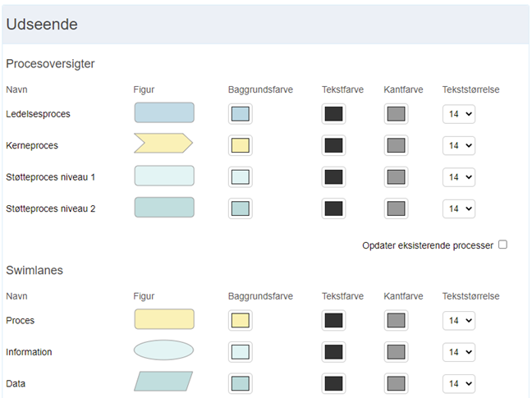Enable Opdater eksisterende processer checkbox
Image resolution: width=532 pixels, height=398 pixels.
click(x=502, y=245)
